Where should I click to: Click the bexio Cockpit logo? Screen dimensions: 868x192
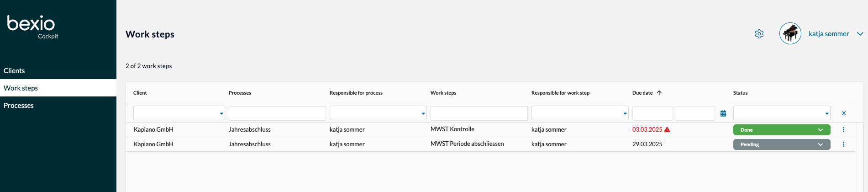[x=32, y=26]
